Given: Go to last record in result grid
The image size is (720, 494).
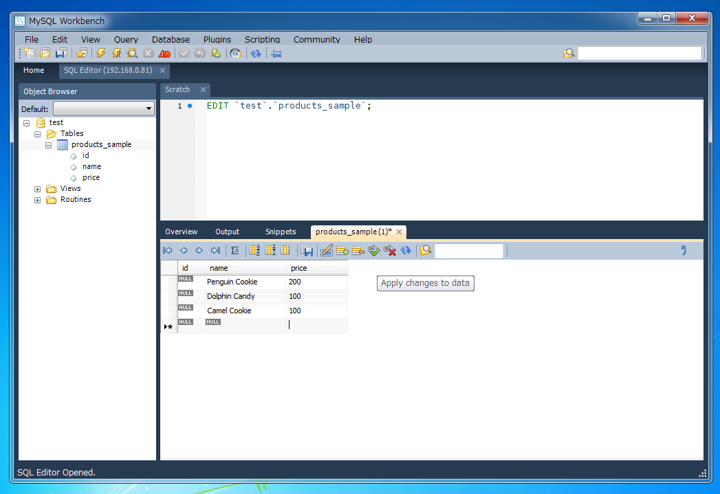Looking at the screenshot, I should [x=215, y=250].
